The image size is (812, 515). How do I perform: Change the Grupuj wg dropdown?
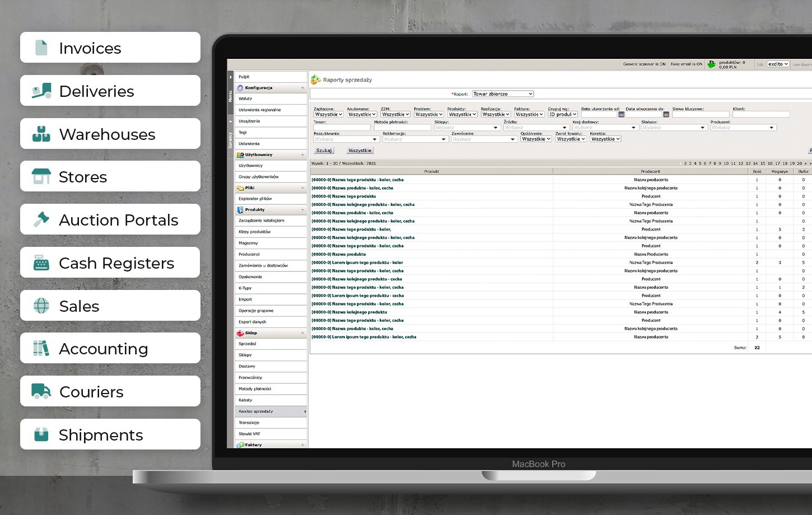(x=562, y=114)
